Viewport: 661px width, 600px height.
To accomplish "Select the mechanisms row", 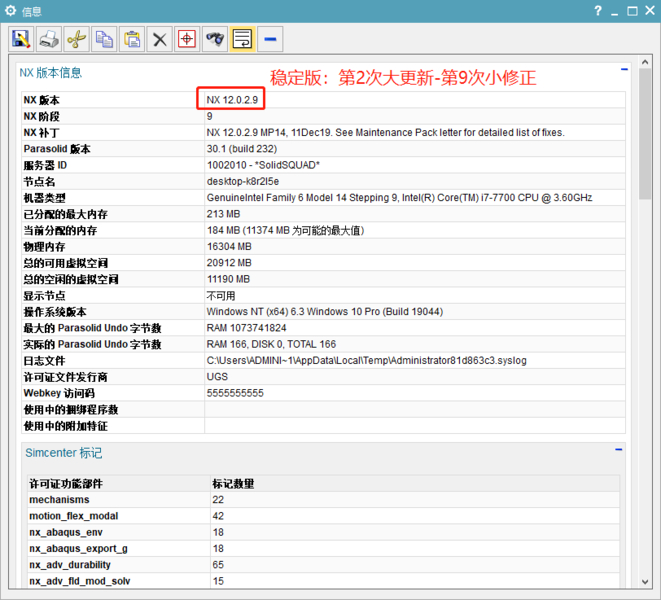I will 324,500.
